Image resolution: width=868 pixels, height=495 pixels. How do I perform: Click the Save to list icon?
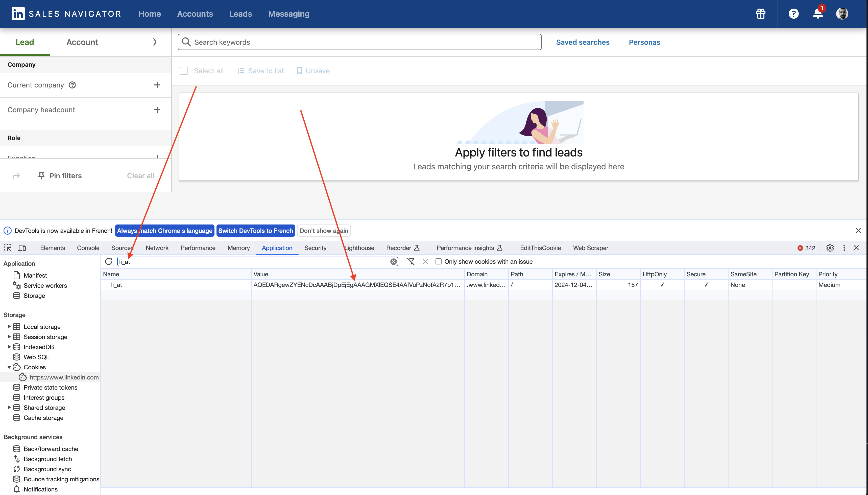click(241, 71)
